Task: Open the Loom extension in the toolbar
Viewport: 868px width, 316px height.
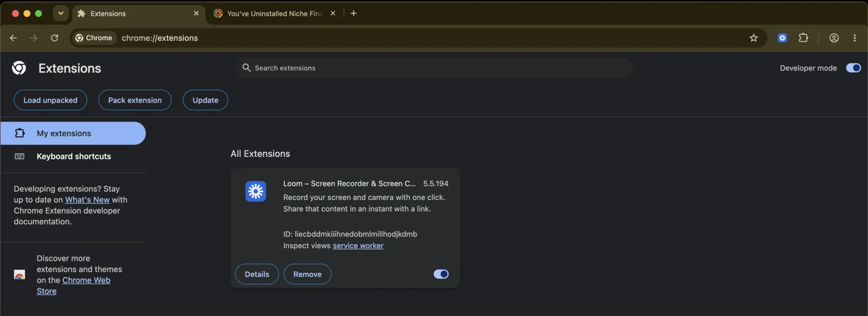Action: (x=782, y=38)
